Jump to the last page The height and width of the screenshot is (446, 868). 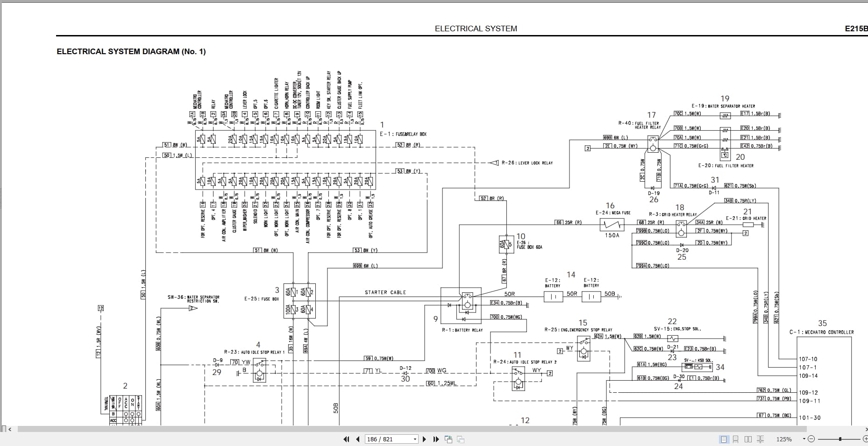(x=436, y=439)
